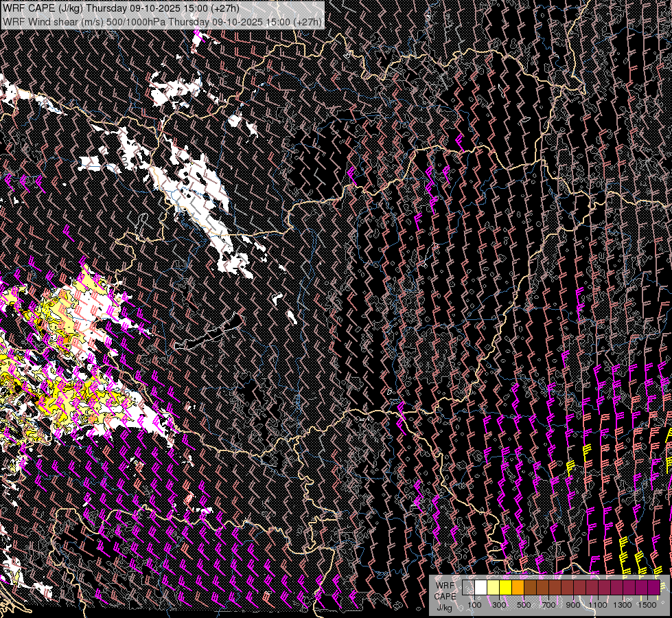Click the "500" legend scale label
672x618 pixels.
[524, 605]
